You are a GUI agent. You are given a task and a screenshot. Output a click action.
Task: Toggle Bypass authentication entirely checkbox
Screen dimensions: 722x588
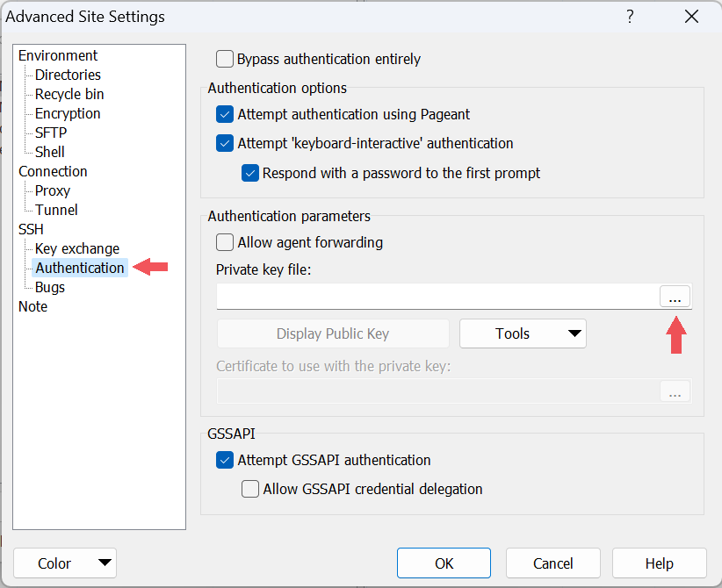coord(225,60)
